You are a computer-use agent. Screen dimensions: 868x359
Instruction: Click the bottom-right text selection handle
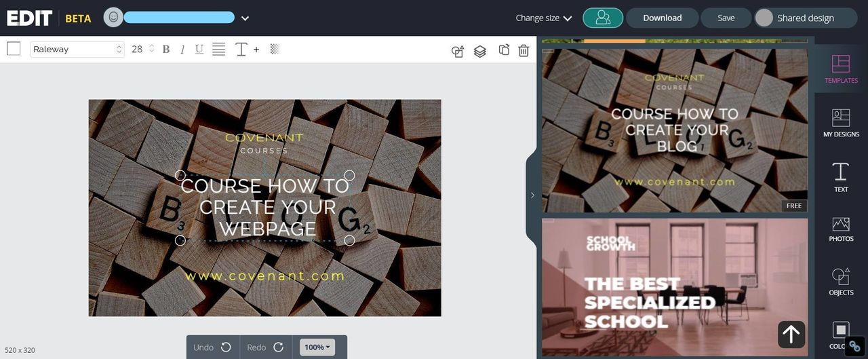[349, 240]
